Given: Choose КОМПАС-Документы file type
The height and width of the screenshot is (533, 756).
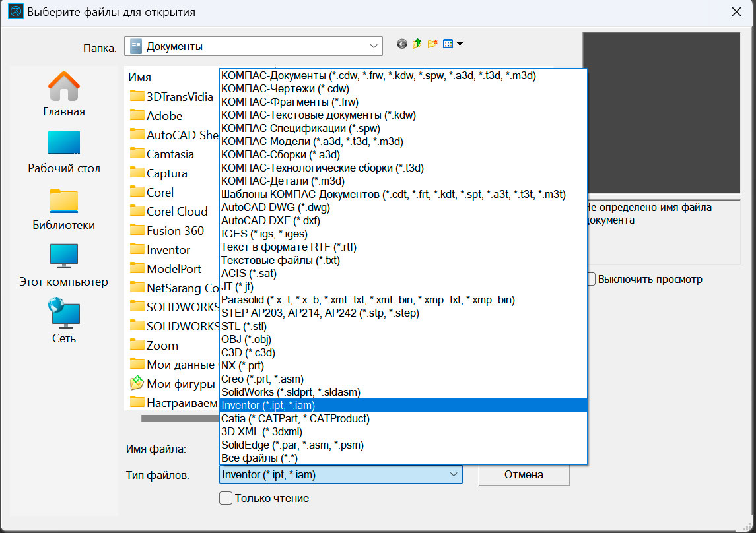Looking at the screenshot, I should pyautogui.click(x=403, y=76).
